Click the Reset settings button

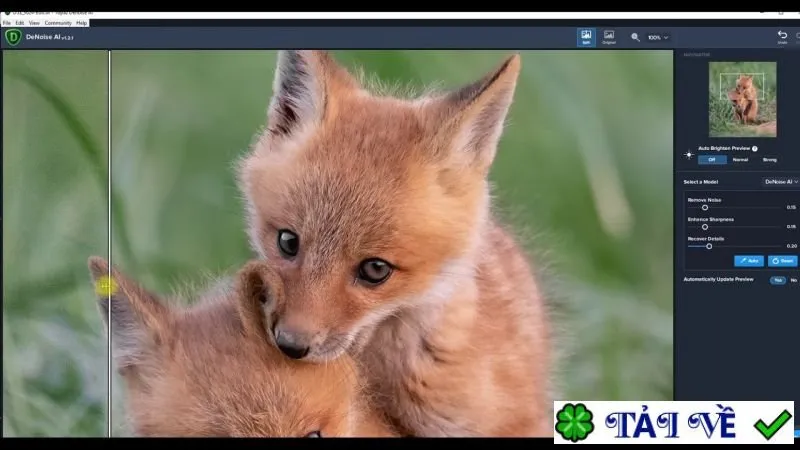782,261
